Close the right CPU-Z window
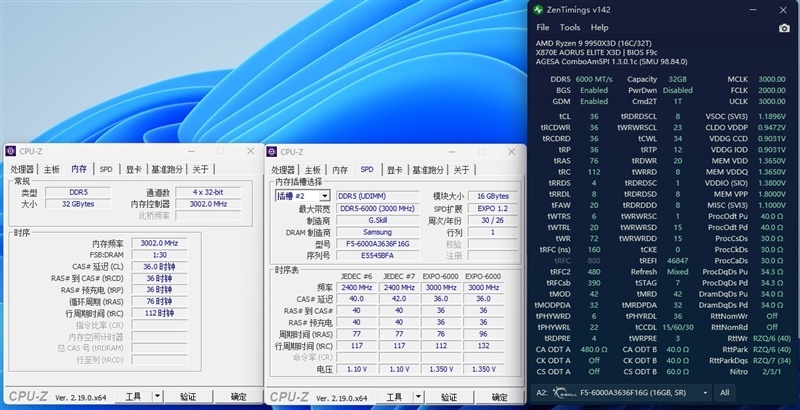The height and width of the screenshot is (410, 800). [512, 152]
